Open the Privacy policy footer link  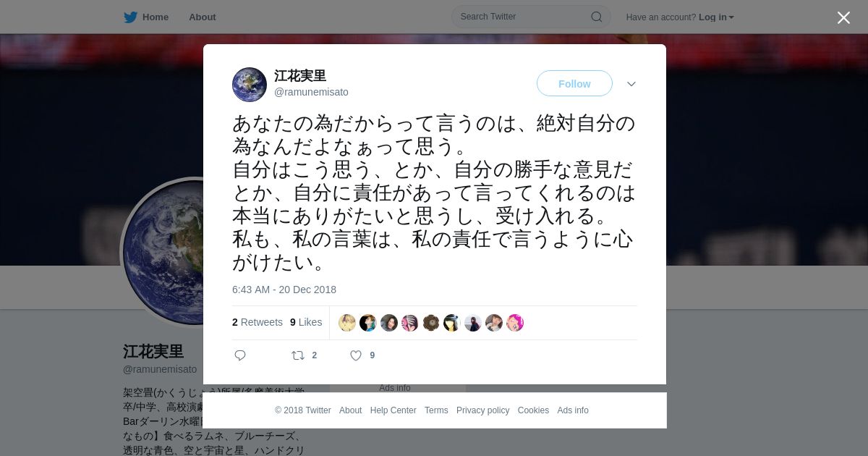pos(483,410)
